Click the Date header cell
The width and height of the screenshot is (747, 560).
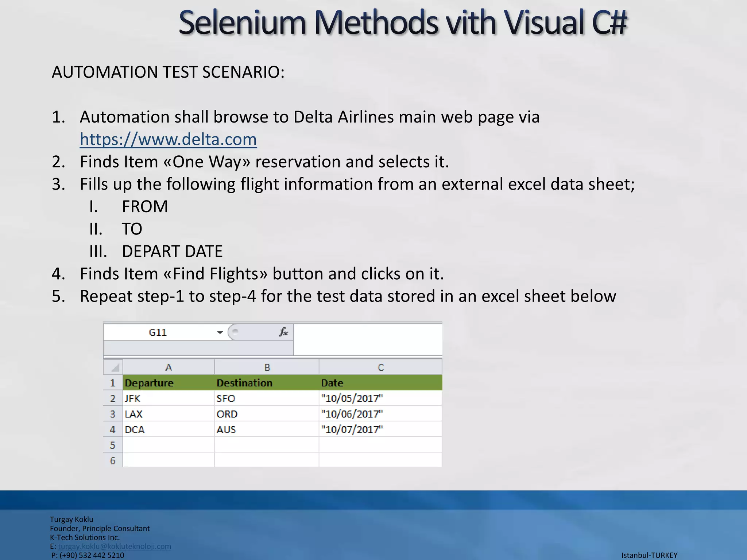coord(380,383)
